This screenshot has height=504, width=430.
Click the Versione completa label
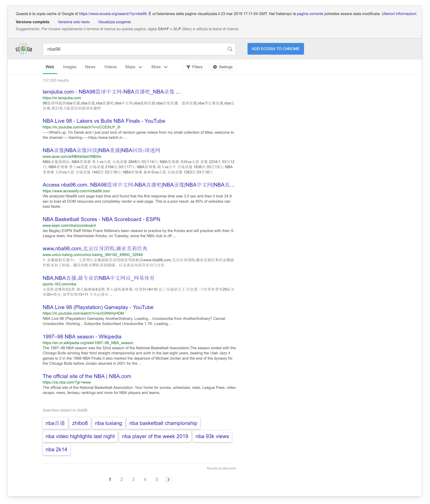(32, 22)
